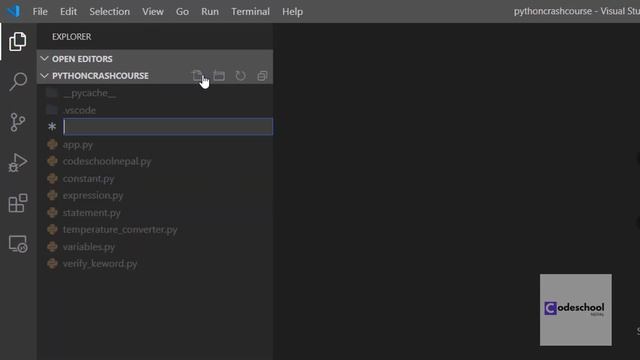The height and width of the screenshot is (360, 640).
Task: Open the Edit menu
Action: (68, 11)
